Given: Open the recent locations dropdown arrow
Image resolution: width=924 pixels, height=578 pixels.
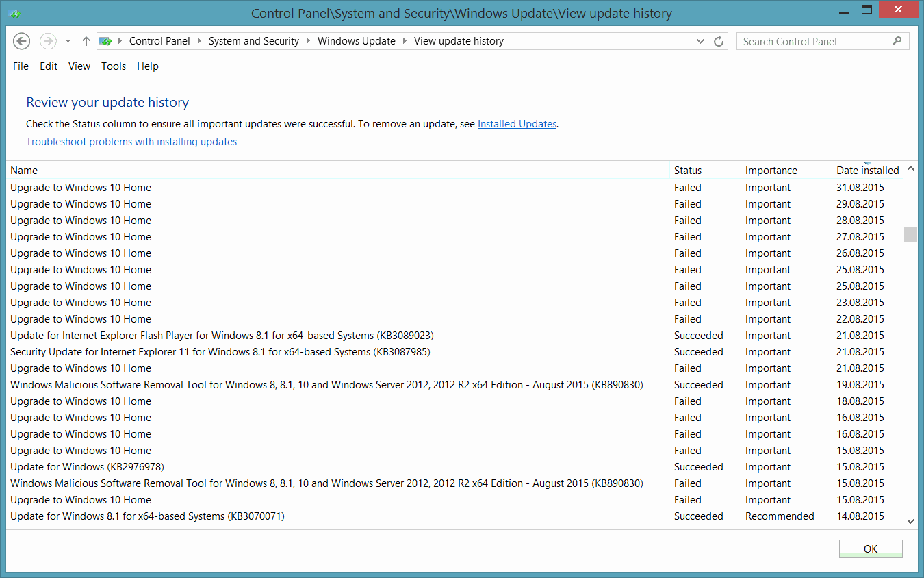Looking at the screenshot, I should [x=68, y=41].
